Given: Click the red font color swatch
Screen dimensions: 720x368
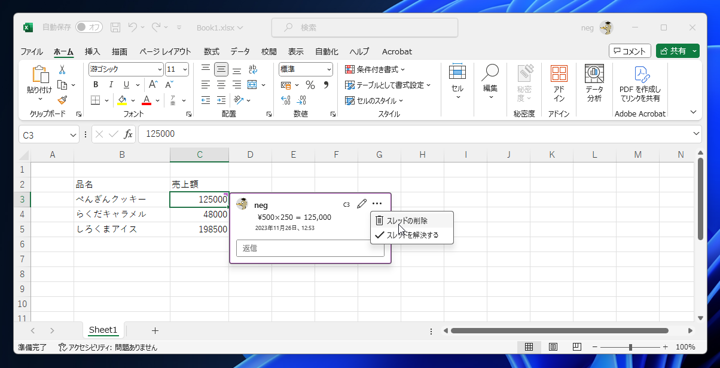Looking at the screenshot, I should [146, 100].
